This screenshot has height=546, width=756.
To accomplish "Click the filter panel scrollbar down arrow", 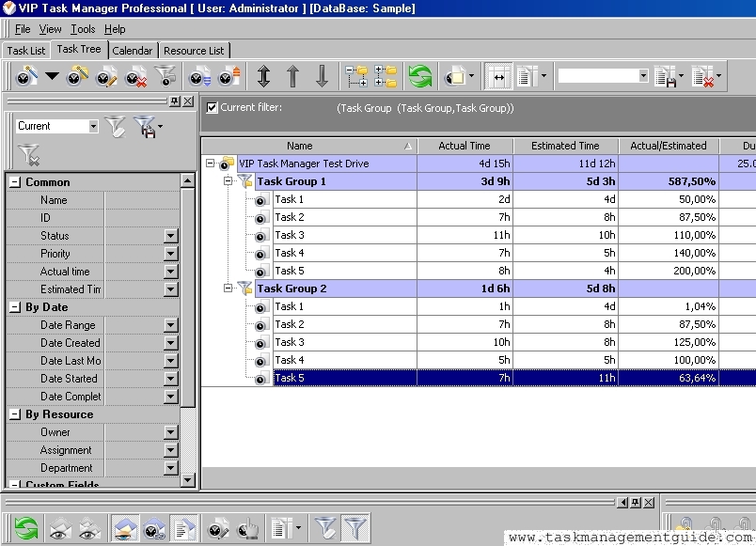I will point(187,479).
